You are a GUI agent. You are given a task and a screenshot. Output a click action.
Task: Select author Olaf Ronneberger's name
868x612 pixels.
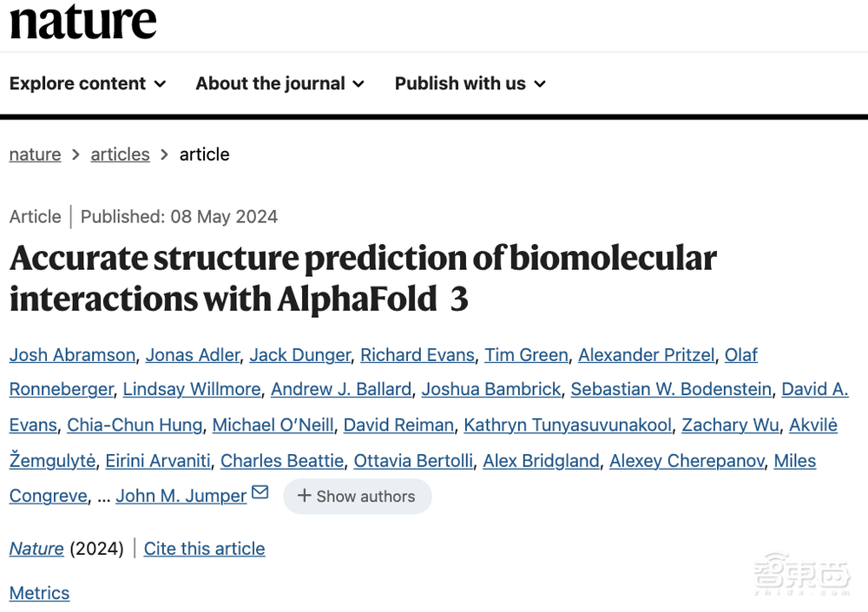coord(61,390)
